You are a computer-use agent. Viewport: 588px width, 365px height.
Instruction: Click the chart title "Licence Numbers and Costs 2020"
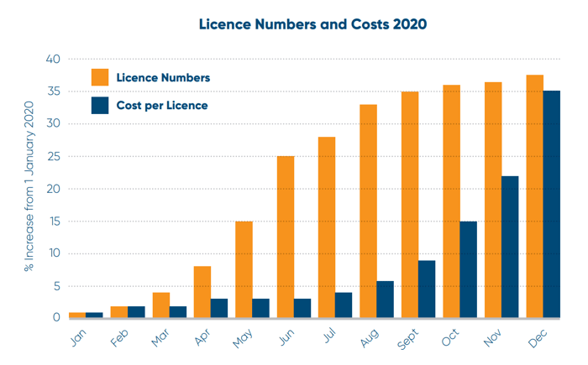(312, 24)
